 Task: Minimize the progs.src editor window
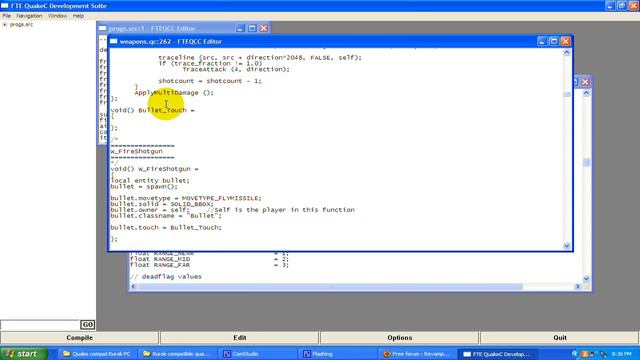[240, 28]
